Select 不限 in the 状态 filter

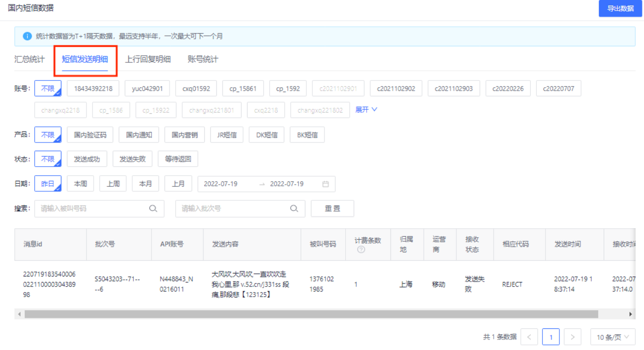(x=48, y=159)
